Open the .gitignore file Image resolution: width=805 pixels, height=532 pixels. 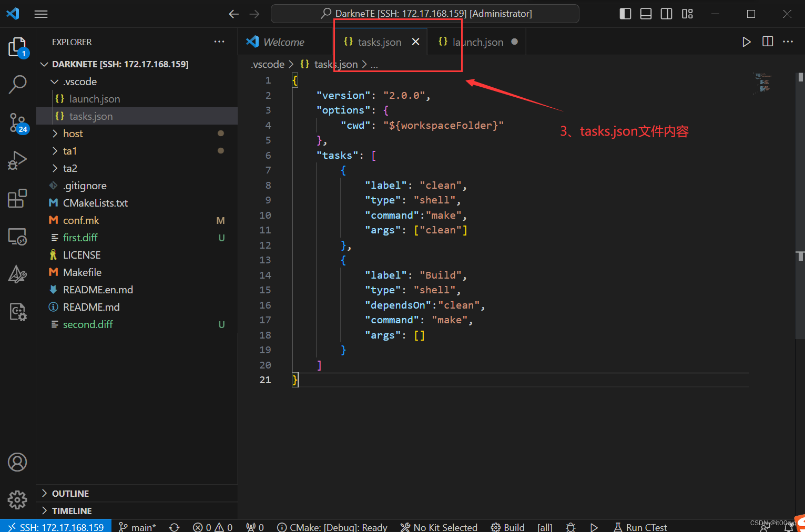coord(137,186)
